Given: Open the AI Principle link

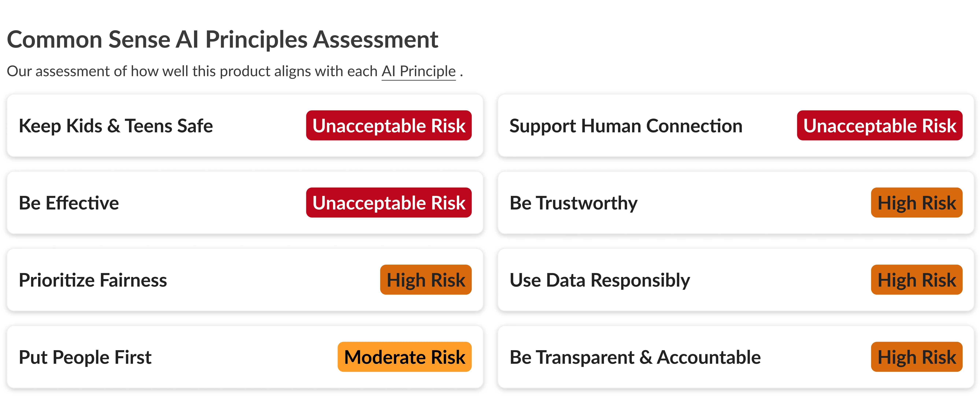Looking at the screenshot, I should [419, 72].
